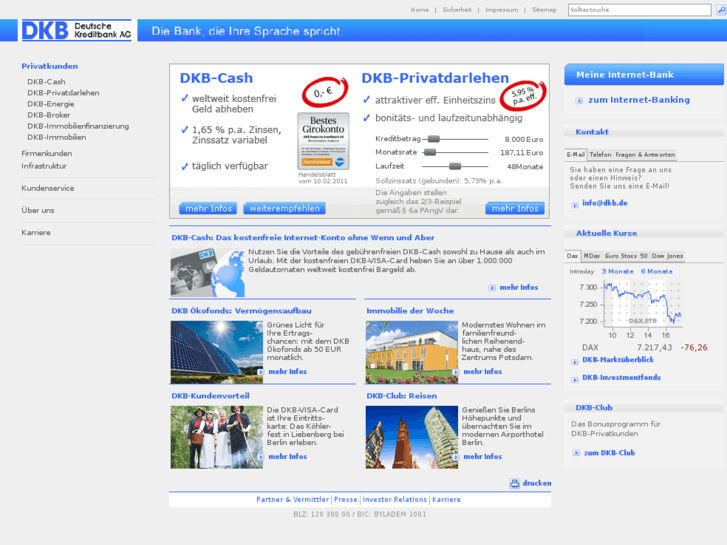
Task: Open the Home link in top navigation
Action: tap(420, 10)
